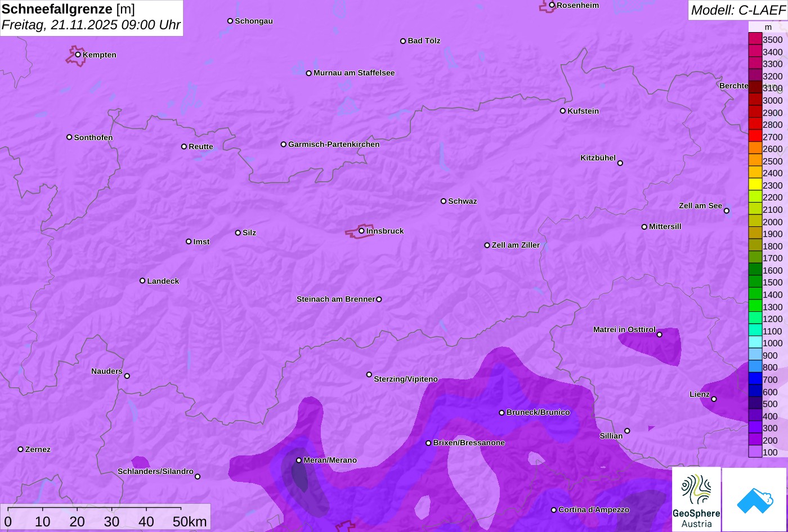Click the Innsbruck city marker

[361, 231]
